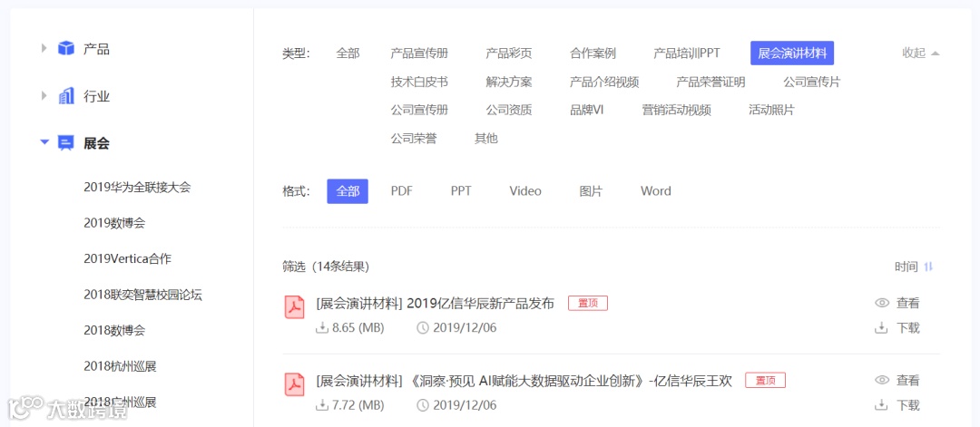Collapse the 展会 tree node arrow
This screenshot has width=980, height=427.
44,143
